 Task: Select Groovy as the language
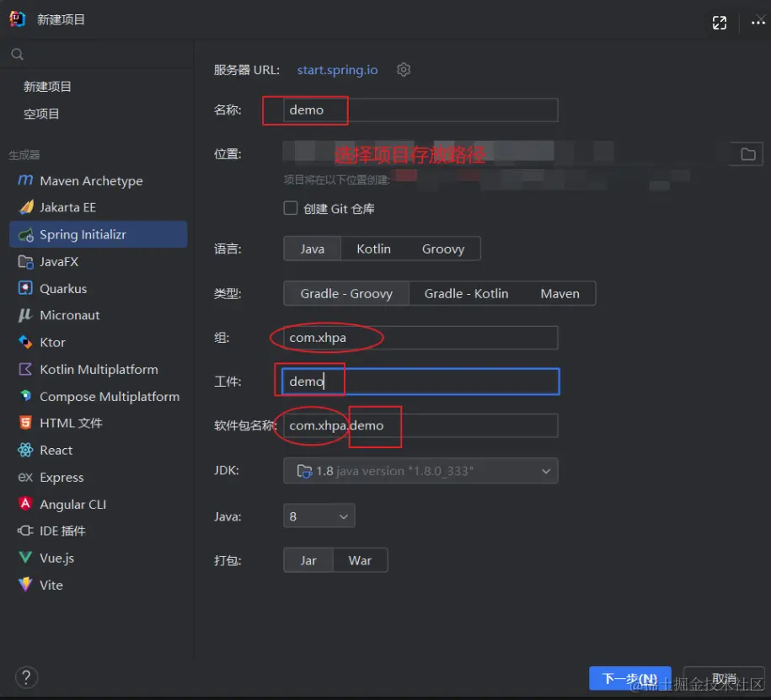click(x=443, y=248)
